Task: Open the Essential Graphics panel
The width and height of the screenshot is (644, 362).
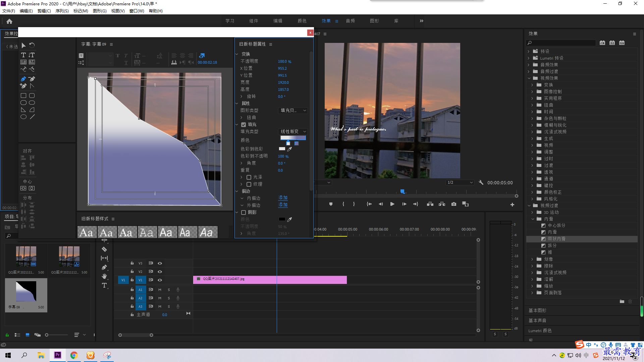Action: point(537,310)
